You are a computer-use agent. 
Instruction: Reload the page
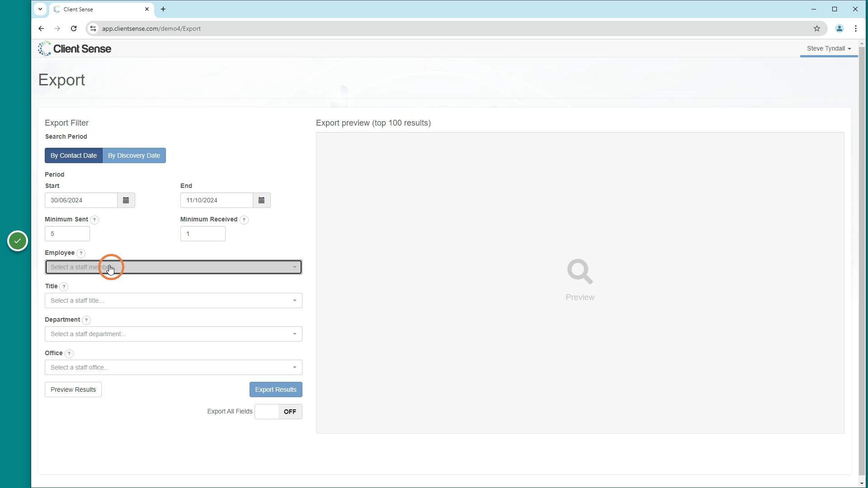coord(74,28)
